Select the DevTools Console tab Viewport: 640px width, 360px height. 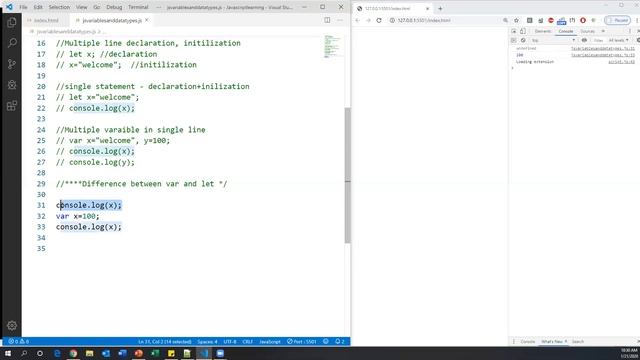[566, 31]
